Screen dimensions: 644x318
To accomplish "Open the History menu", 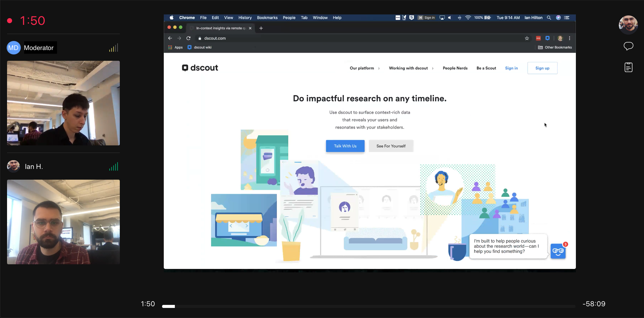I will pos(245,18).
